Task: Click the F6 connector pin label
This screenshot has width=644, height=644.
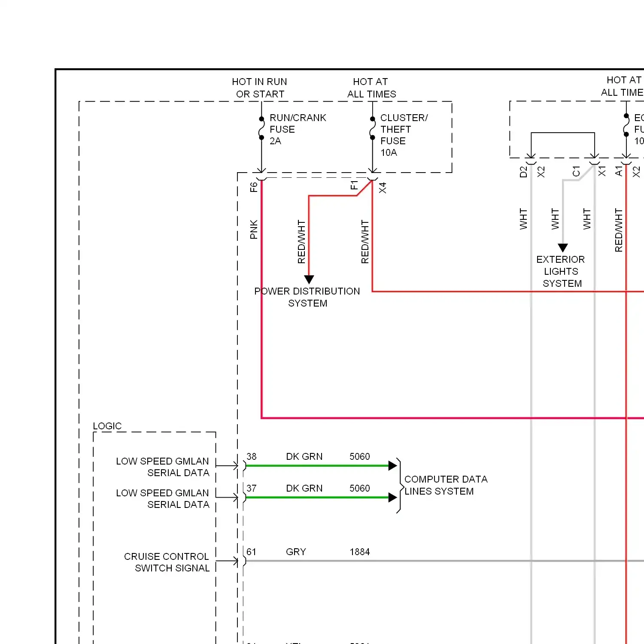Action: pyautogui.click(x=254, y=187)
